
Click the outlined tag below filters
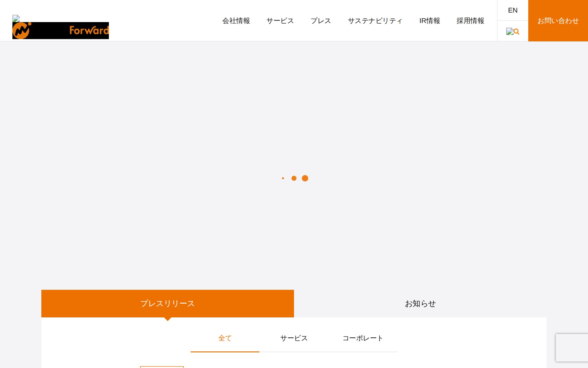(x=162, y=367)
